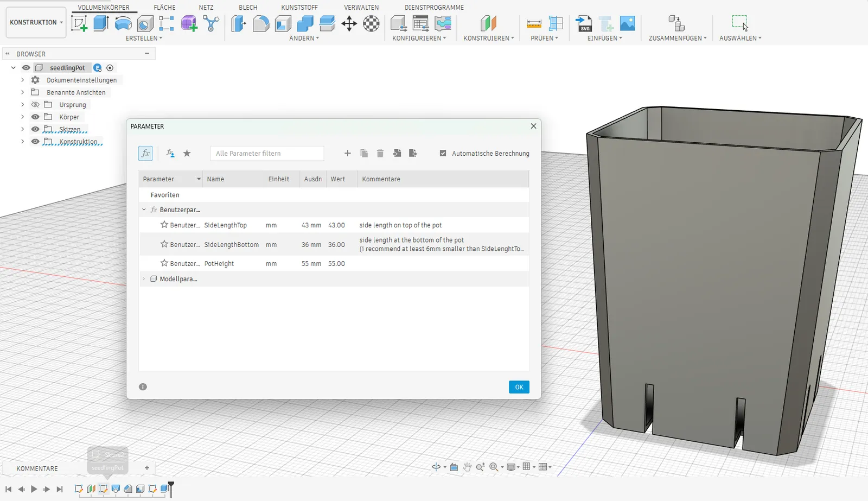Click the Measure ruler tool
The width and height of the screenshot is (868, 501).
pos(534,23)
